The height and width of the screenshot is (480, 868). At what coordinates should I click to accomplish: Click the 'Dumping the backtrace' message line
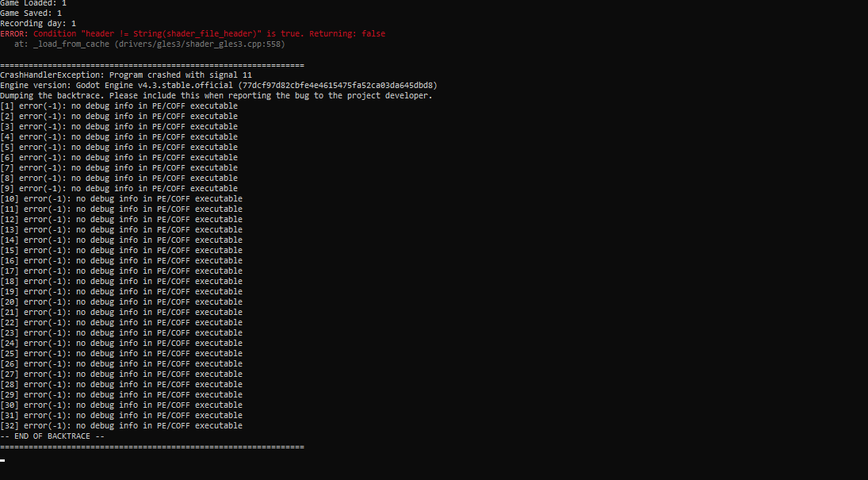[216, 96]
